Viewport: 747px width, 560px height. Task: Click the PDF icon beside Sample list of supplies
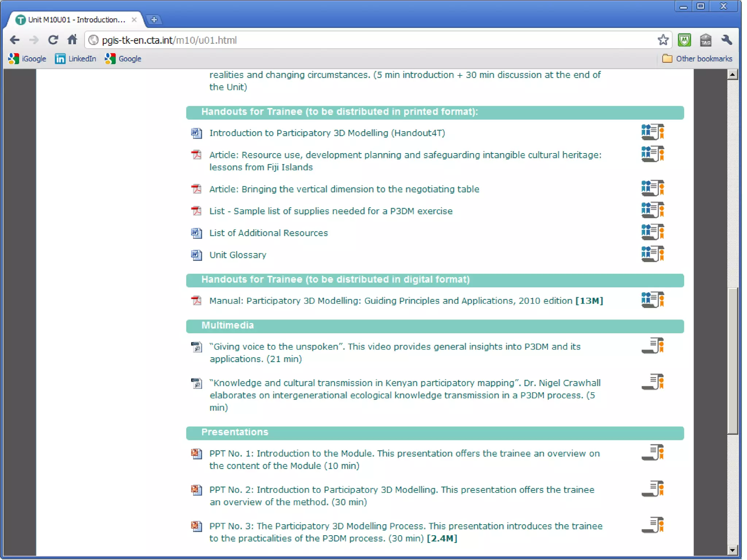click(196, 211)
